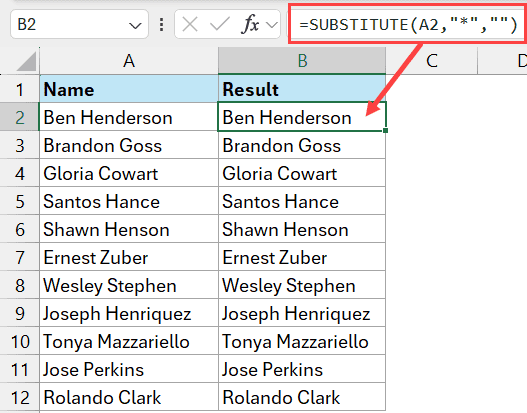Click the fill handle on cell B2
The height and width of the screenshot is (413, 527).
pos(385,130)
